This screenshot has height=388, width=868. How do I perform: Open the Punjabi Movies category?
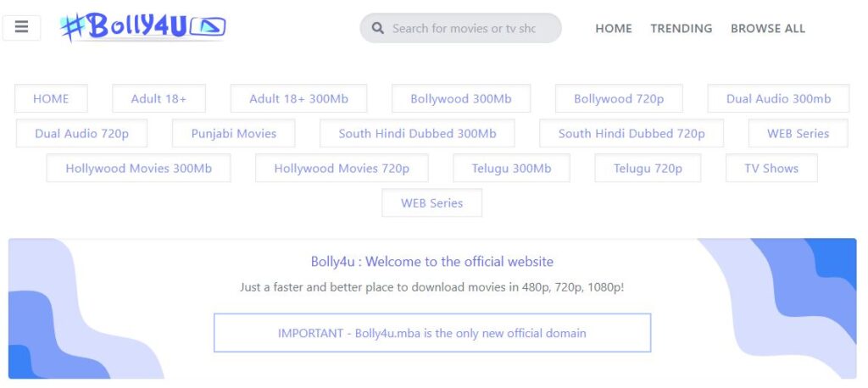click(234, 133)
